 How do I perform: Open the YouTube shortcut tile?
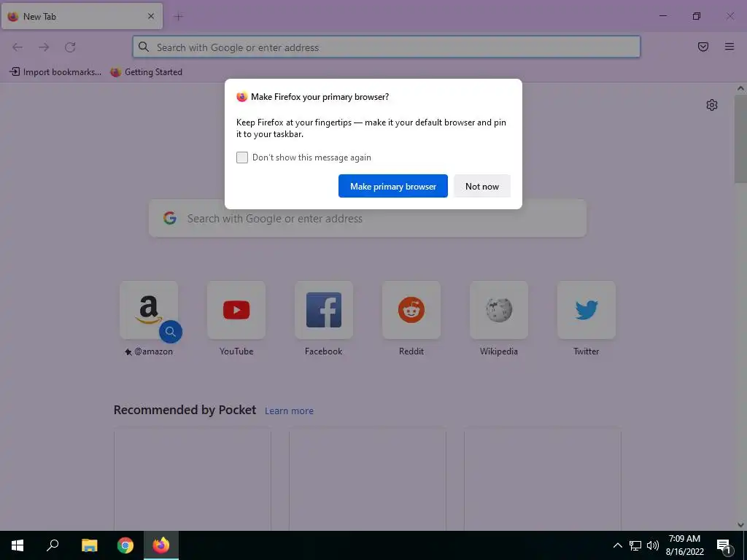(236, 310)
